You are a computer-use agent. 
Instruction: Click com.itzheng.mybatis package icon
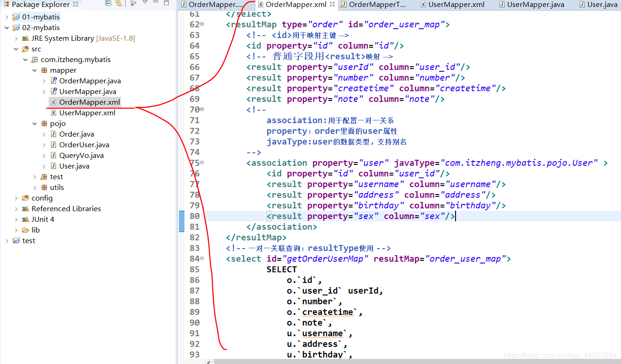pyautogui.click(x=35, y=60)
